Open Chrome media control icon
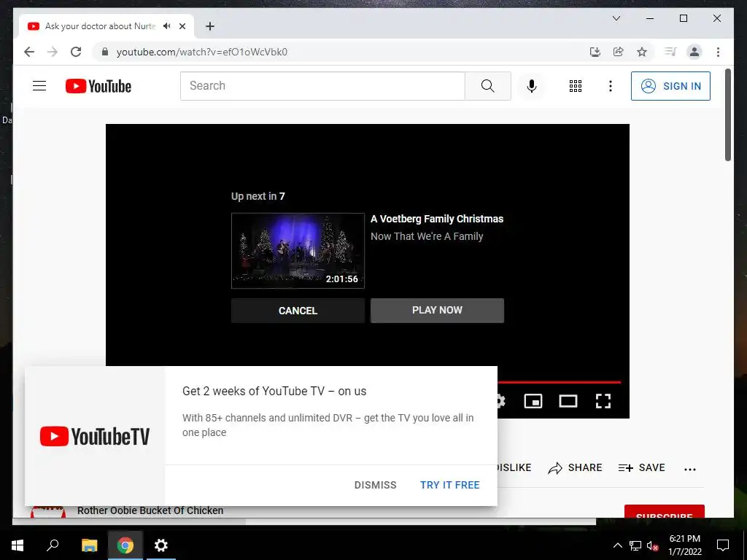Screen dimensions: 747x560 click(670, 52)
